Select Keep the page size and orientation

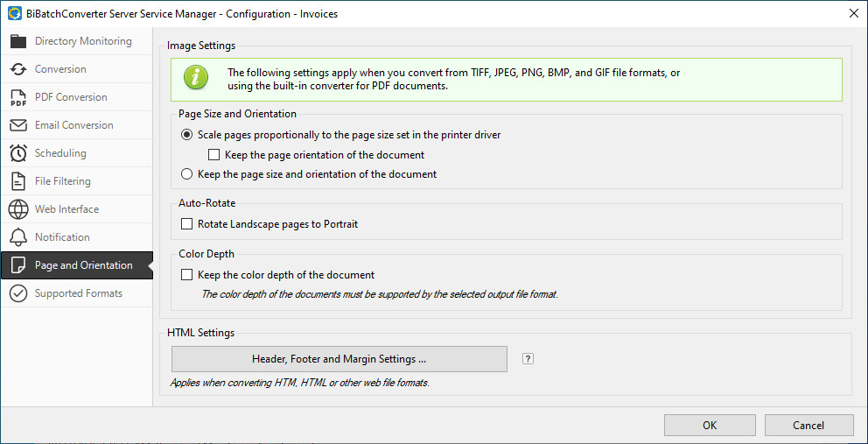click(186, 174)
